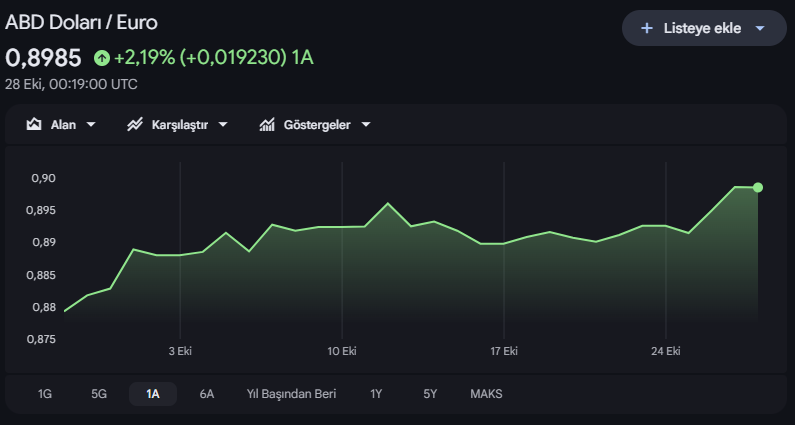Click the green up-arrow change icon
The image size is (795, 425).
coord(102,58)
